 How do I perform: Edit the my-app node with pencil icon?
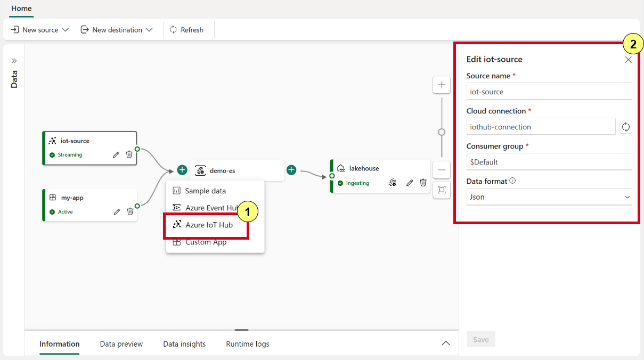pyautogui.click(x=117, y=211)
